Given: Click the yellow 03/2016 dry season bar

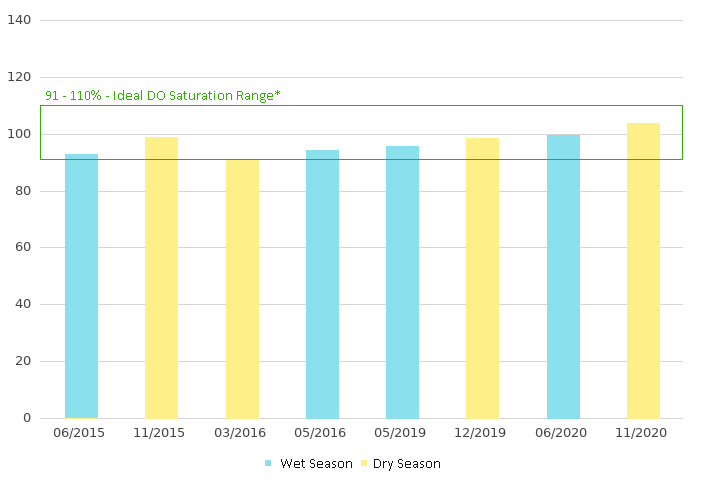Looking at the screenshot, I should (x=242, y=288).
